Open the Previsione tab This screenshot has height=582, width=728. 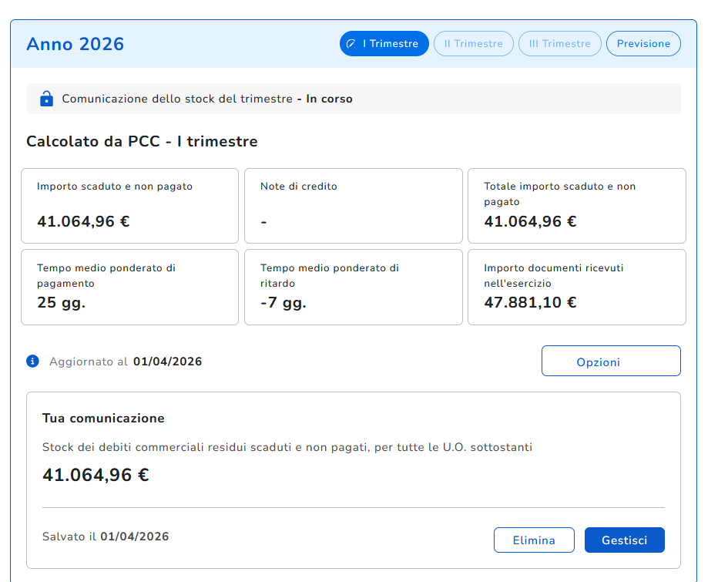coord(643,44)
